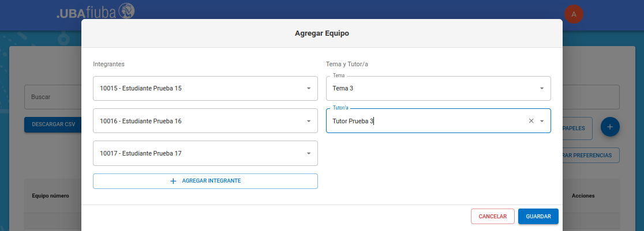Screen dimensions: 644x231
Task: Expand the Estudiante Prueba 15 dropdown arrow
Action: [x=308, y=89]
